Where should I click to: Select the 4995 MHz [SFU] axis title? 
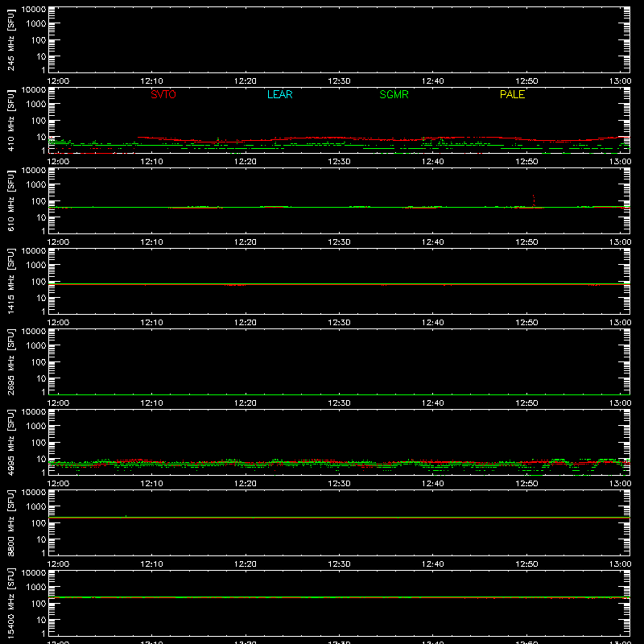[x=11, y=442]
